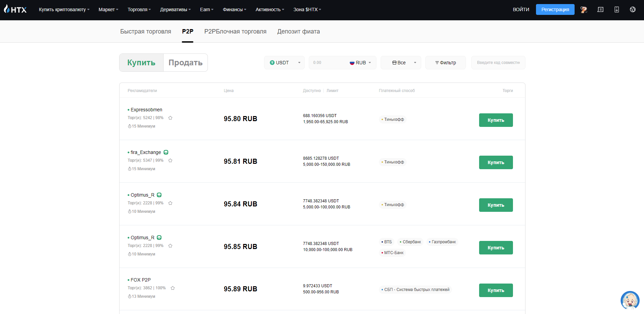
Task: Click the 688.160356 USDT available amount
Action: (x=320, y=116)
